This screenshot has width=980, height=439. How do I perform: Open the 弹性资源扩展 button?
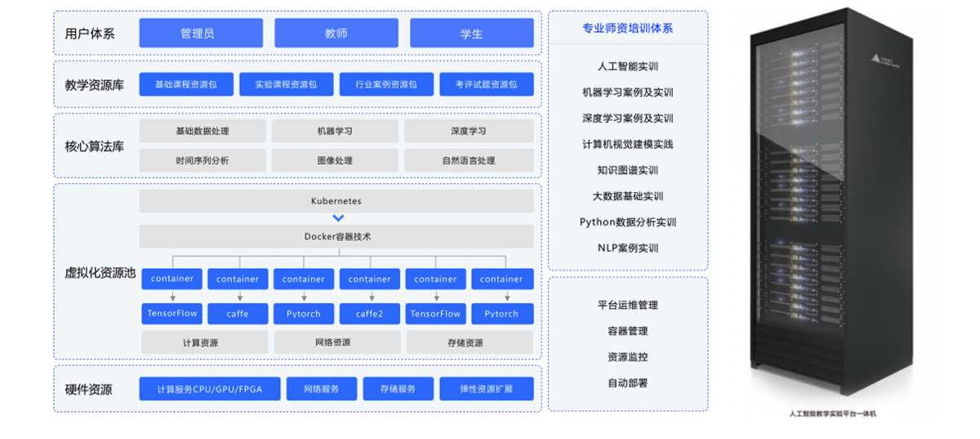point(486,389)
